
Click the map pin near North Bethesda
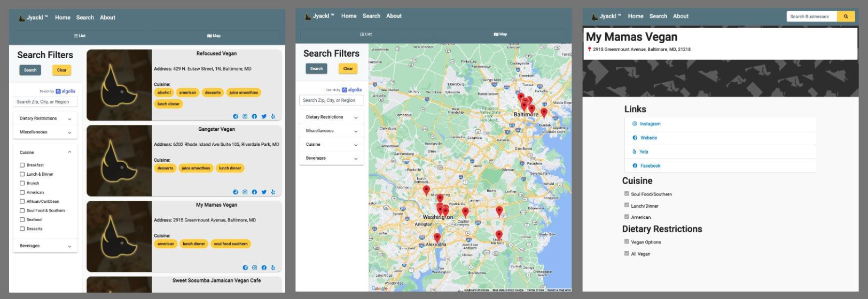(x=426, y=190)
